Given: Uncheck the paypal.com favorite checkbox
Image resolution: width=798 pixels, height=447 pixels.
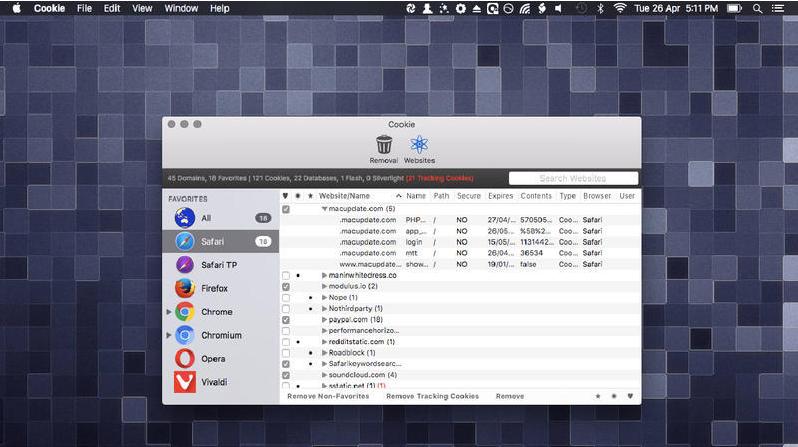Looking at the screenshot, I should pyautogui.click(x=286, y=320).
